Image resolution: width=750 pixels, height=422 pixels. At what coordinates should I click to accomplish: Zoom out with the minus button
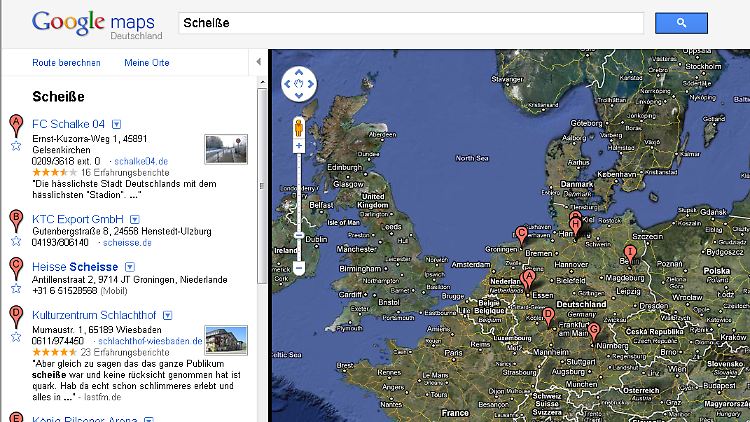299,268
